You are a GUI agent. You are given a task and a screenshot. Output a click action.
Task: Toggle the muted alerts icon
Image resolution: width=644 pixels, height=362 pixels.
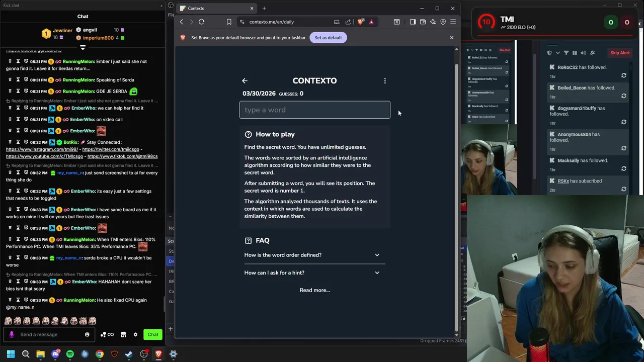tap(592, 53)
